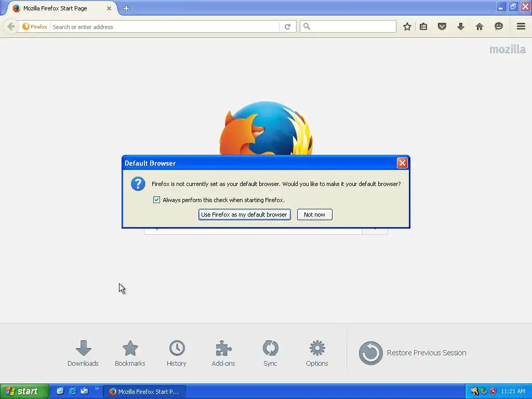Expand quick launch chevron in taskbar
This screenshot has height=399, width=532.
[x=97, y=389]
